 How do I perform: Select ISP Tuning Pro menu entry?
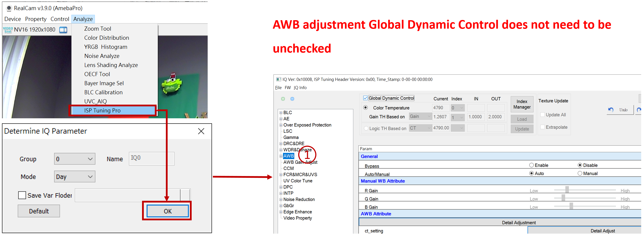tap(102, 110)
